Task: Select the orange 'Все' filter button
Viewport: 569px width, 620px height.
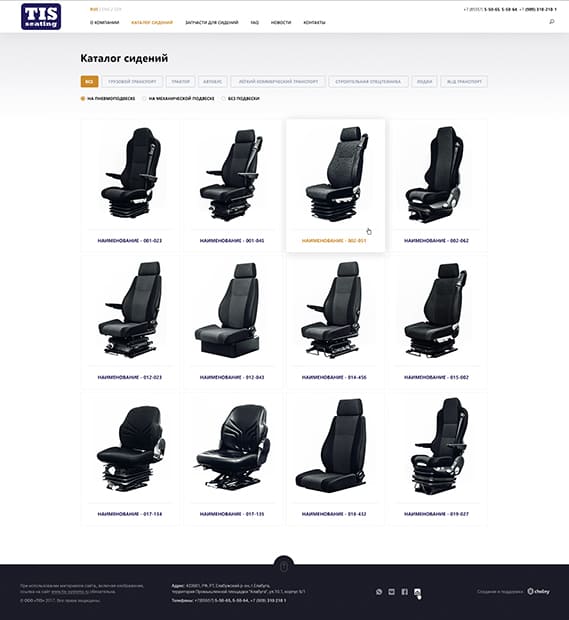Action: point(89,81)
